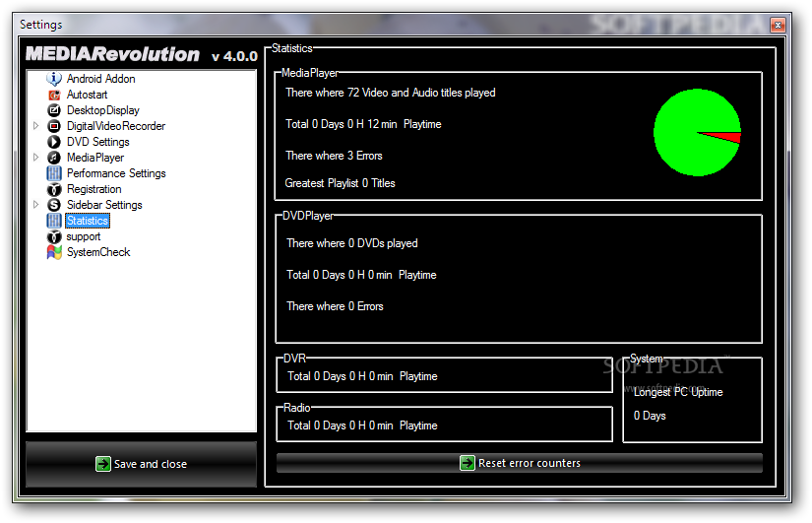The width and height of the screenshot is (812, 523).
Task: Click the MEDIARevolution v 4.0.0 logo
Action: (x=142, y=54)
